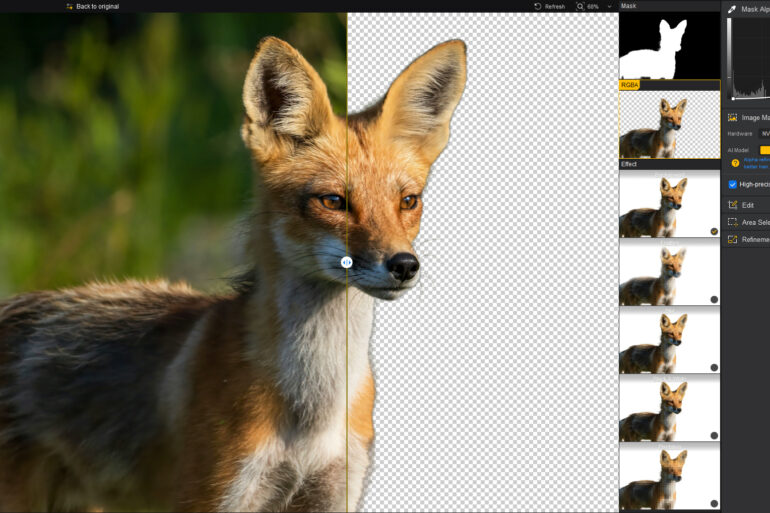The height and width of the screenshot is (513, 770).
Task: Click the Image Matting icon
Action: pos(732,117)
